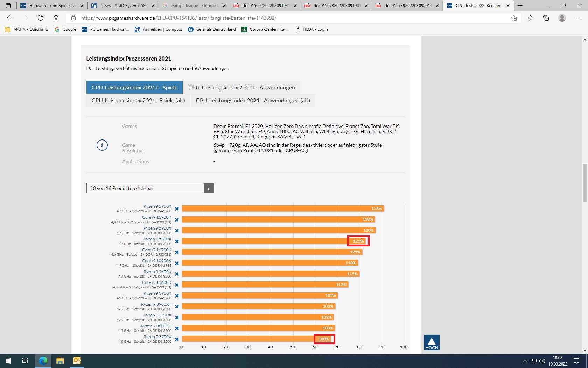Open TILDA - Login bookmark
The width and height of the screenshot is (588, 368).
(311, 29)
